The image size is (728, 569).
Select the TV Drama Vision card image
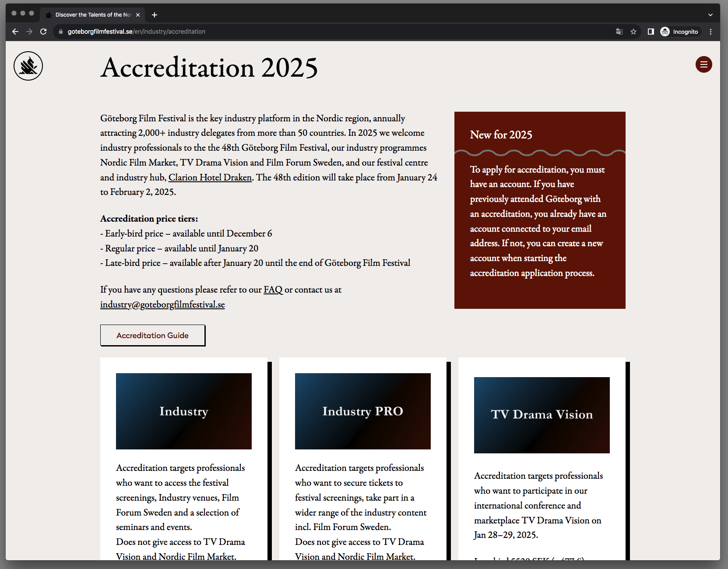[x=542, y=415]
